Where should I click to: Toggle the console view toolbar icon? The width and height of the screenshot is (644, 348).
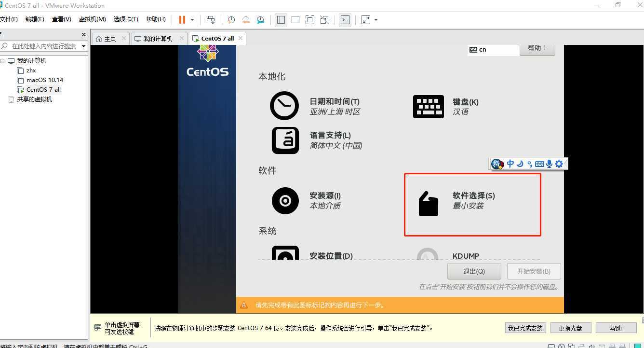tap(345, 20)
